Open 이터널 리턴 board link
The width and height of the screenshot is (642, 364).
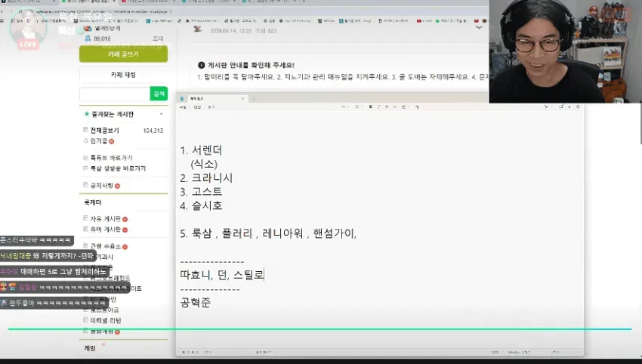tap(106, 320)
